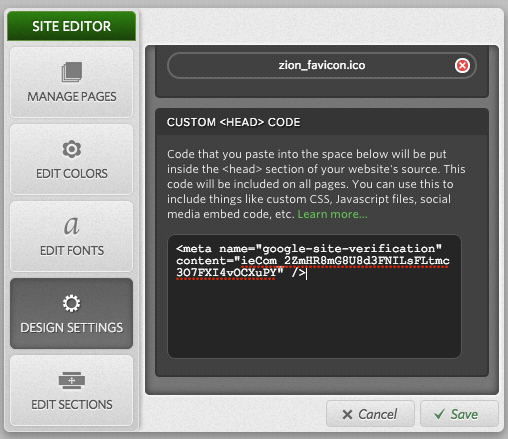Open Edit Sections label

click(72, 405)
